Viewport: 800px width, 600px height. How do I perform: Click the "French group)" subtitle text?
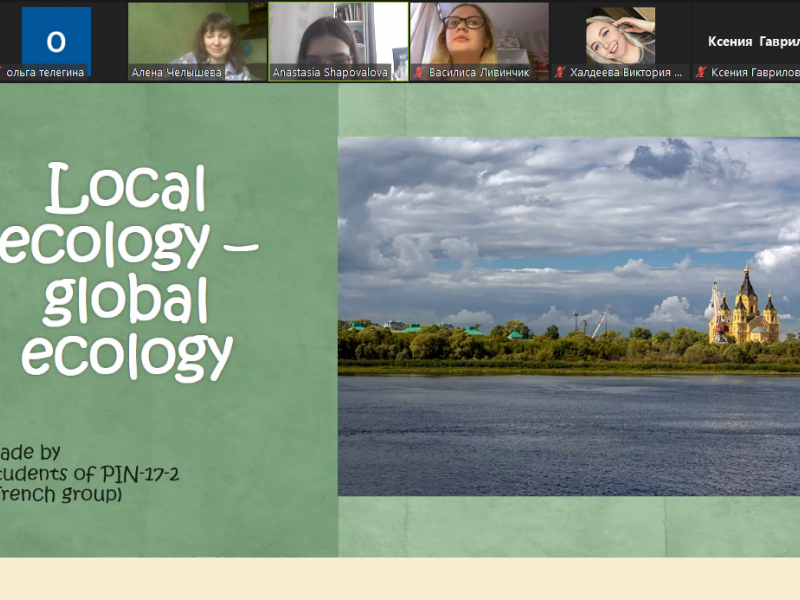(x=60, y=494)
